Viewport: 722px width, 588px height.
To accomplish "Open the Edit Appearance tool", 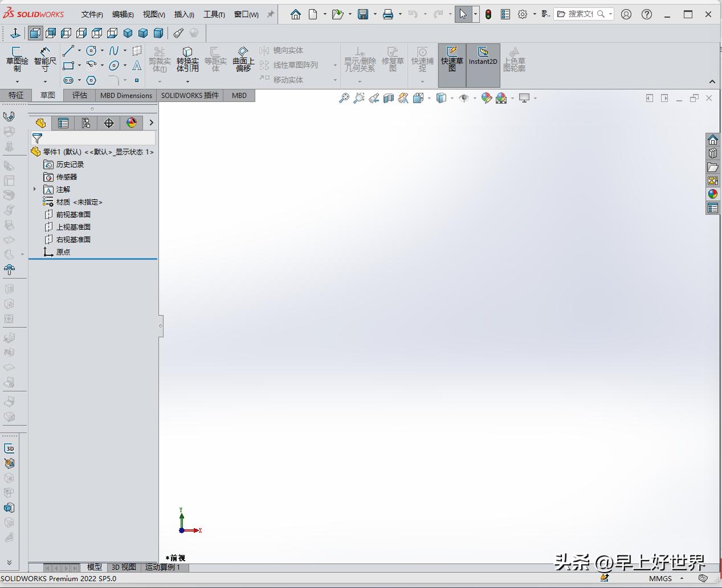I will (x=487, y=98).
